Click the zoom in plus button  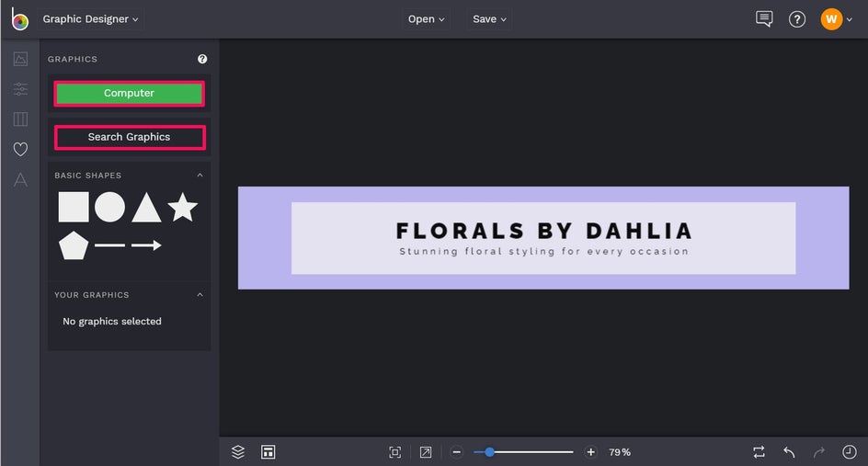pos(590,452)
